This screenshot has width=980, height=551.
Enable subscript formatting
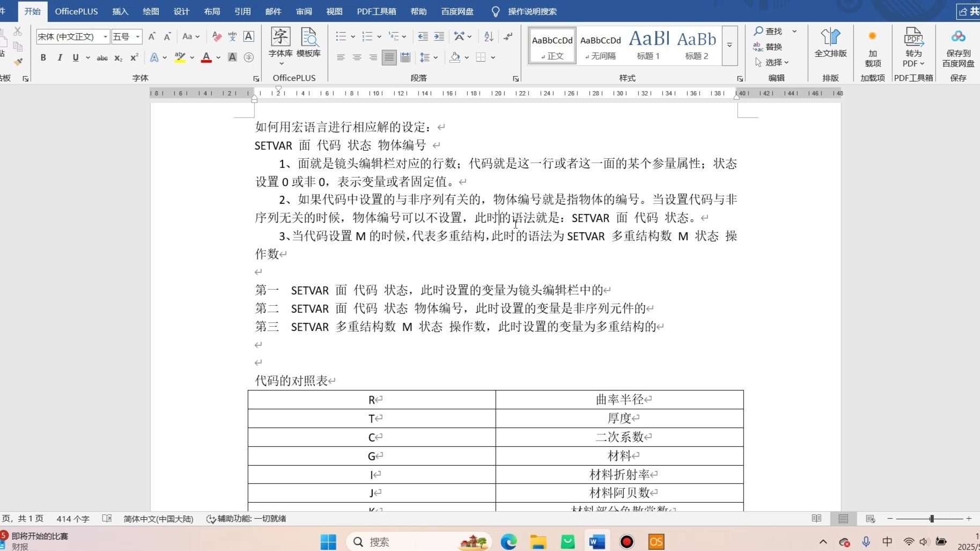click(x=117, y=58)
